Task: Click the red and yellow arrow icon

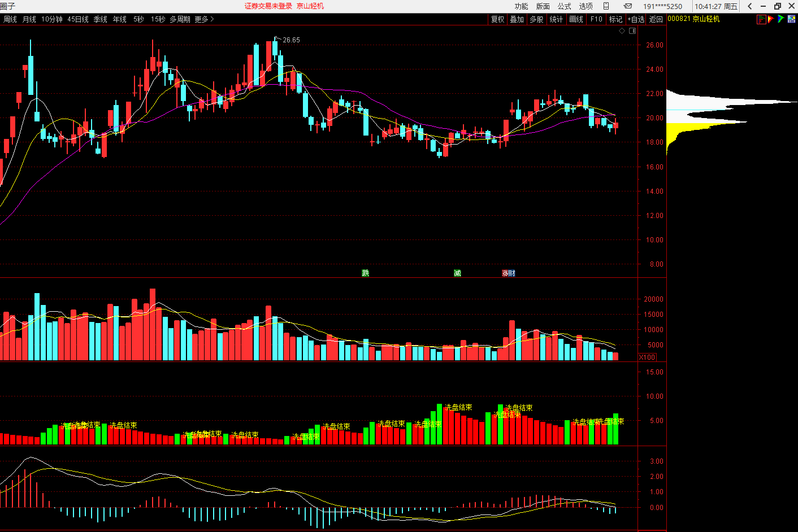Action: (x=771, y=19)
